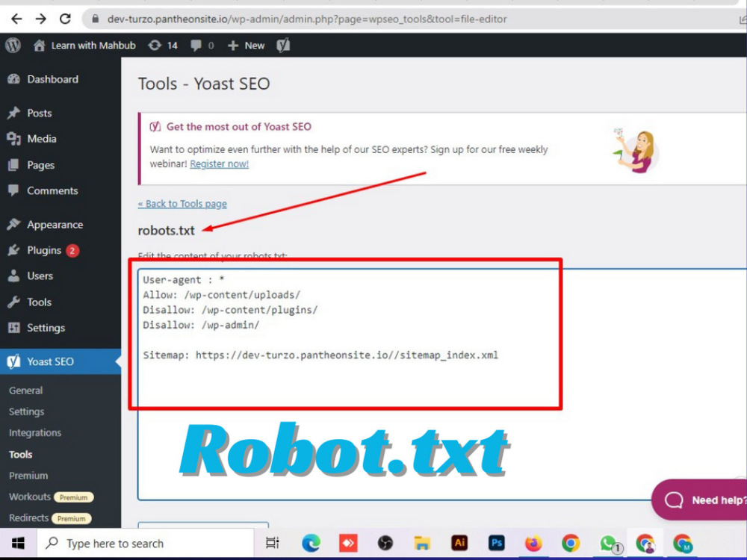The width and height of the screenshot is (747, 560).
Task: Click the padlock site info icon
Action: point(96,19)
